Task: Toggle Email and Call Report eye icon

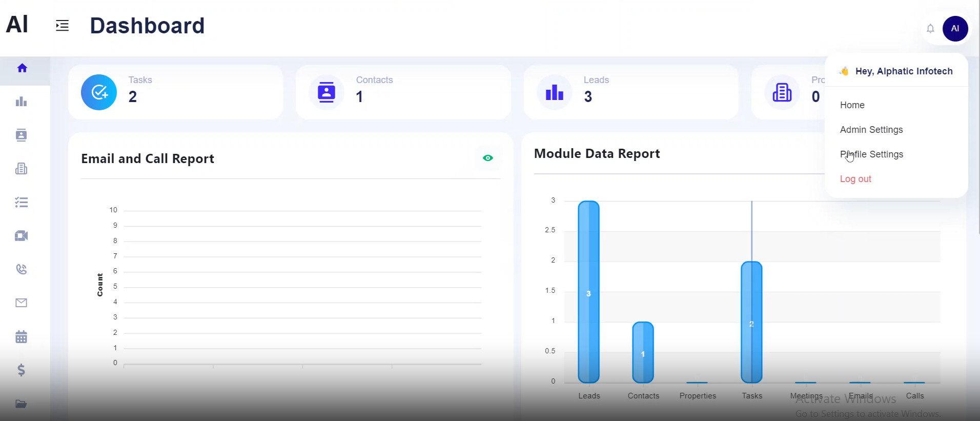Action: tap(488, 158)
